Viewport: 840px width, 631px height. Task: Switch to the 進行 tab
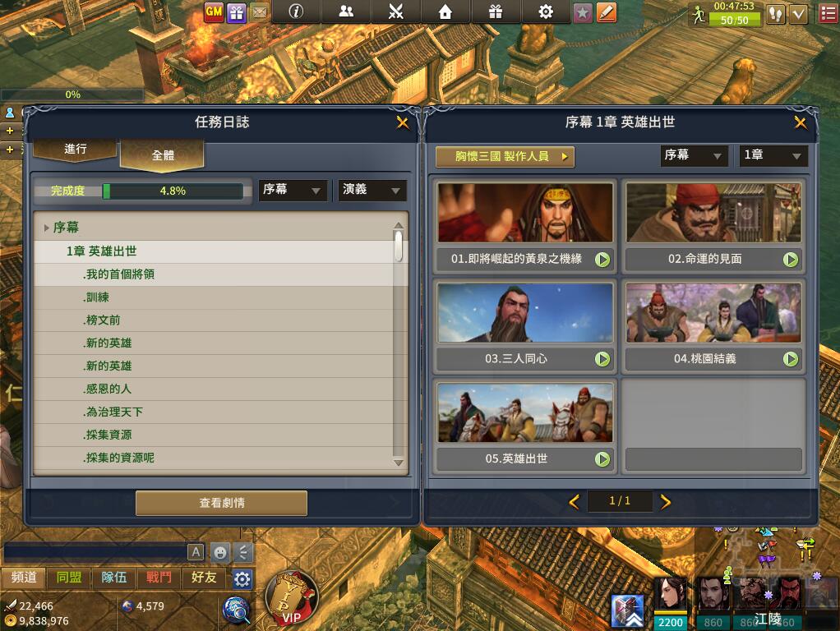pyautogui.click(x=75, y=150)
